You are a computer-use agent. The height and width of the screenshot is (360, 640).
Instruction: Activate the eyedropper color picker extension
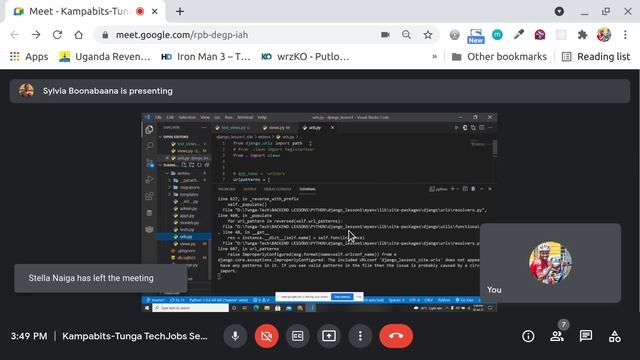tap(519, 35)
